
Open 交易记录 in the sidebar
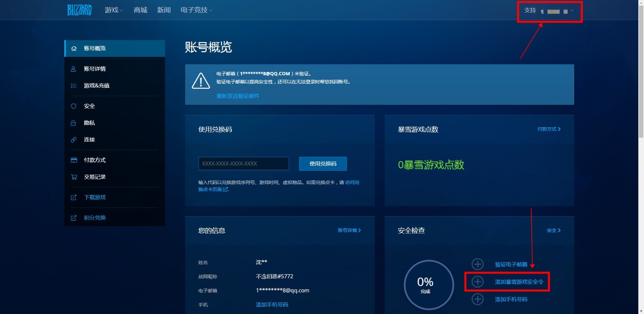click(x=115, y=177)
